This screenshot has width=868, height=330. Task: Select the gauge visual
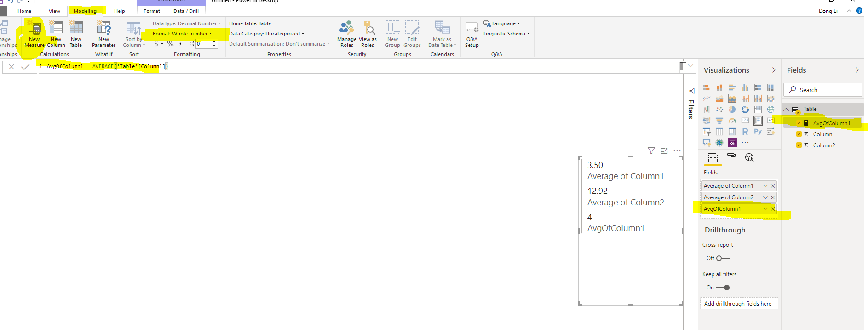(732, 121)
